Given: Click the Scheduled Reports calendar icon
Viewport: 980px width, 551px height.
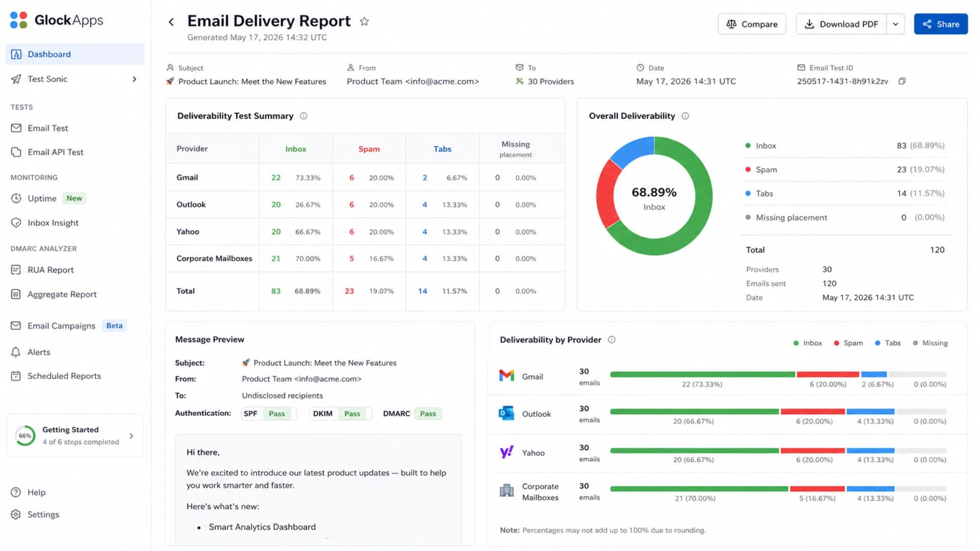Looking at the screenshot, I should 16,376.
